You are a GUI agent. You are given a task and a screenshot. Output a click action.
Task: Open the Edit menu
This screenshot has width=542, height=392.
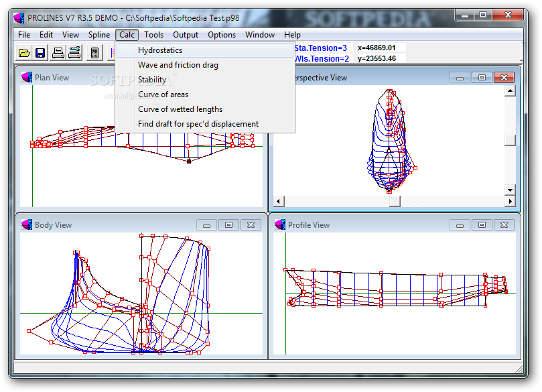[46, 35]
